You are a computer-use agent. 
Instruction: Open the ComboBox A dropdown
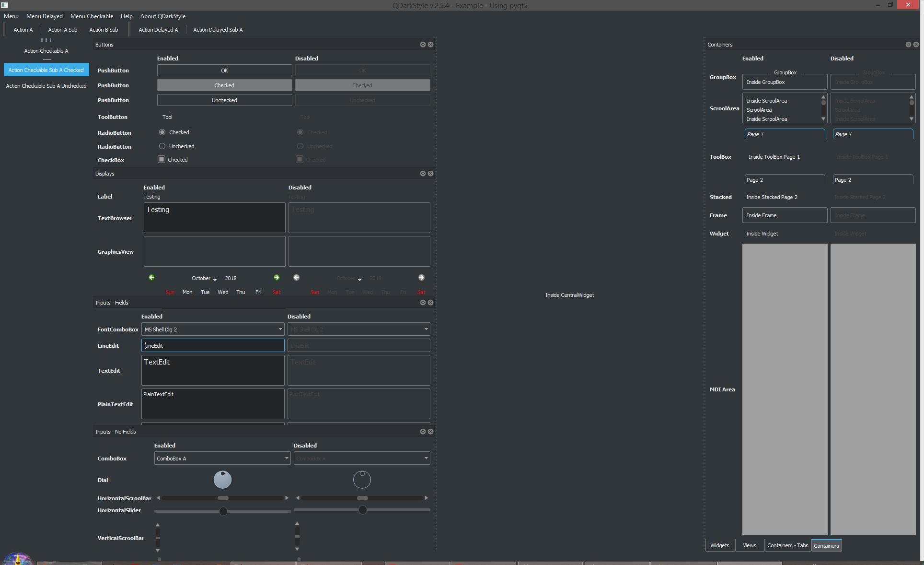[222, 459]
